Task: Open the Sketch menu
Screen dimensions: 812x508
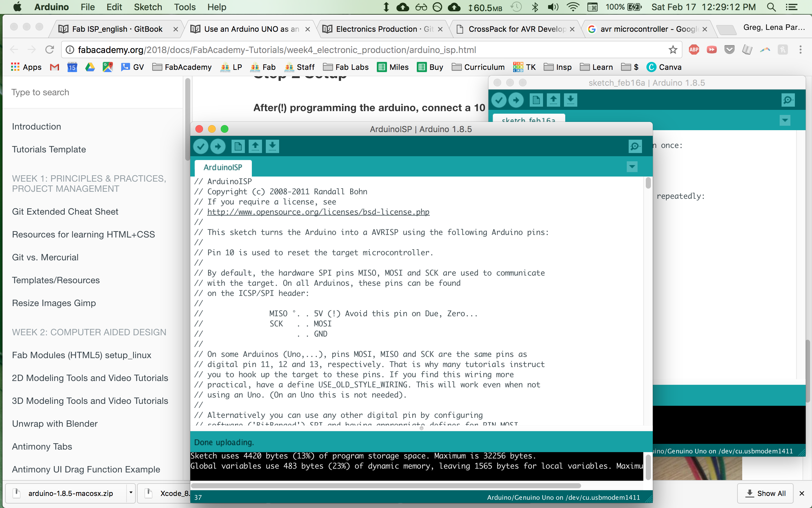Action: pos(148,7)
